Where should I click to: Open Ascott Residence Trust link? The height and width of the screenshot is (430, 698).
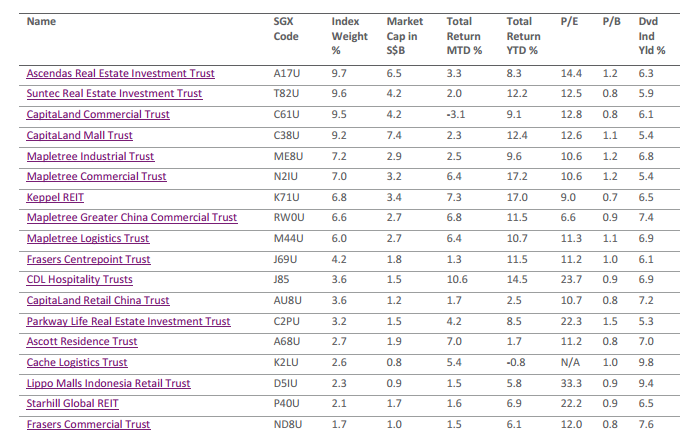(x=82, y=342)
